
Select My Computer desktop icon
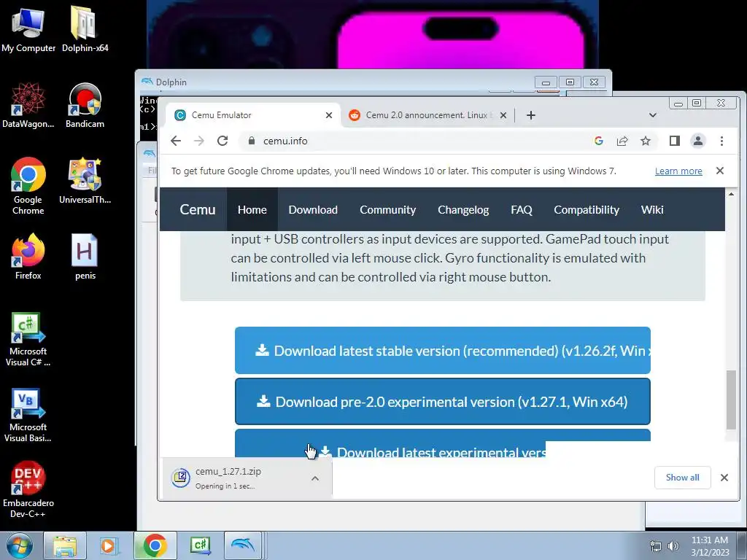[28, 29]
